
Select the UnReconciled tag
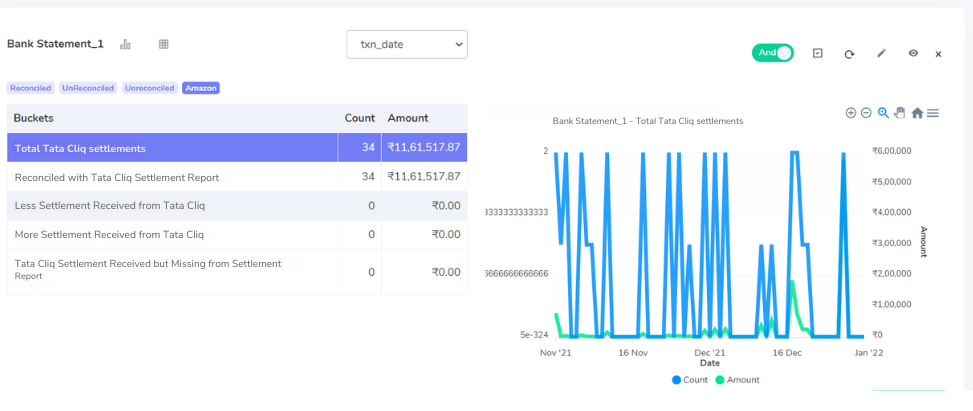click(x=87, y=88)
